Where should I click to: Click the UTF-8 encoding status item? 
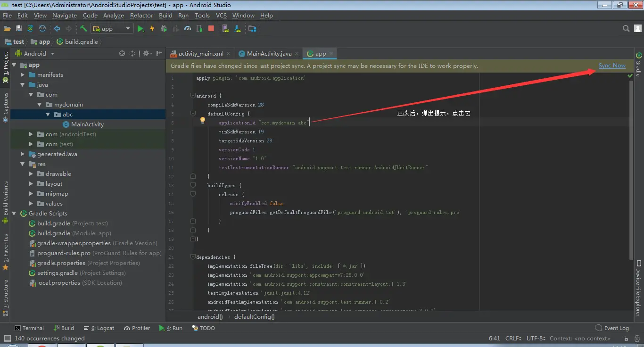click(536, 339)
